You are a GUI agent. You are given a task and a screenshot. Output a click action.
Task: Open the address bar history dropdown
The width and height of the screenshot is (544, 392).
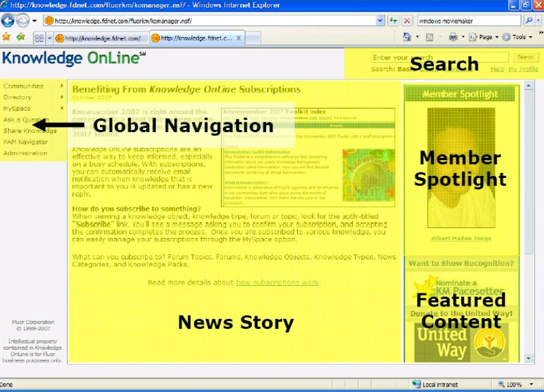click(380, 21)
